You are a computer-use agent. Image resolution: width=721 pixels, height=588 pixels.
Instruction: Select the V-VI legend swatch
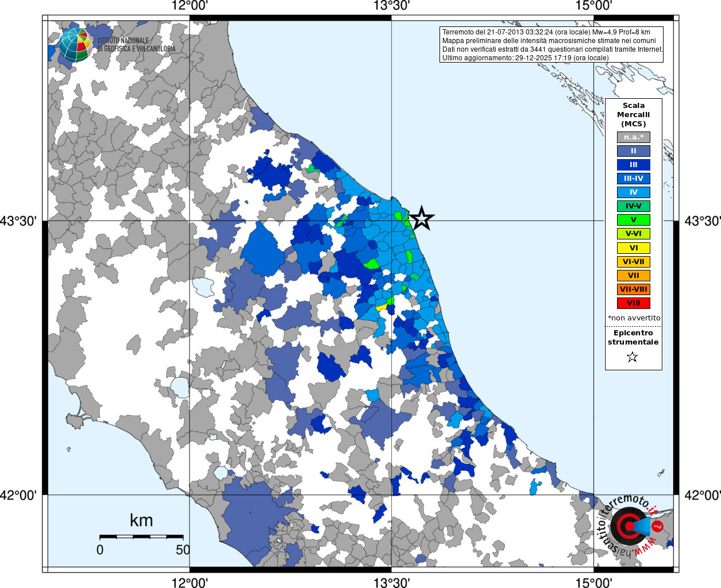[x=634, y=234]
